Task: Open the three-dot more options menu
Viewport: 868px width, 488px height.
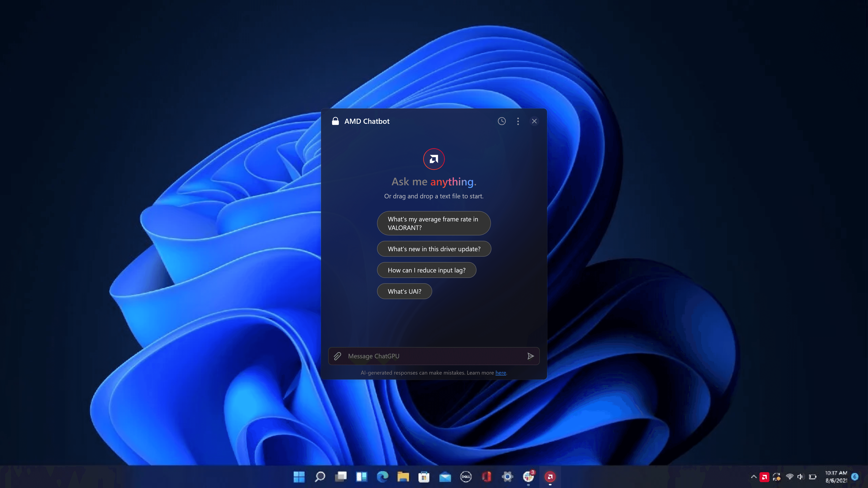Action: click(x=518, y=121)
